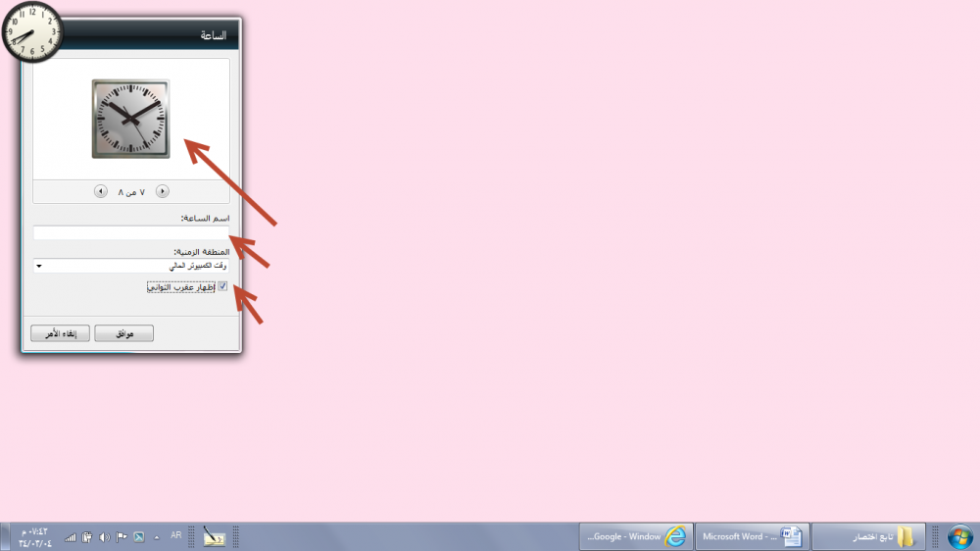
Task: Click the volume speaker tray icon
Action: 104,536
